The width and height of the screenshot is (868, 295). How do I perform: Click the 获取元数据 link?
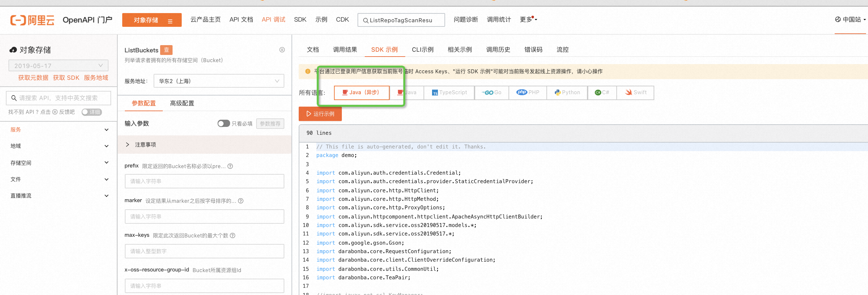[x=33, y=78]
